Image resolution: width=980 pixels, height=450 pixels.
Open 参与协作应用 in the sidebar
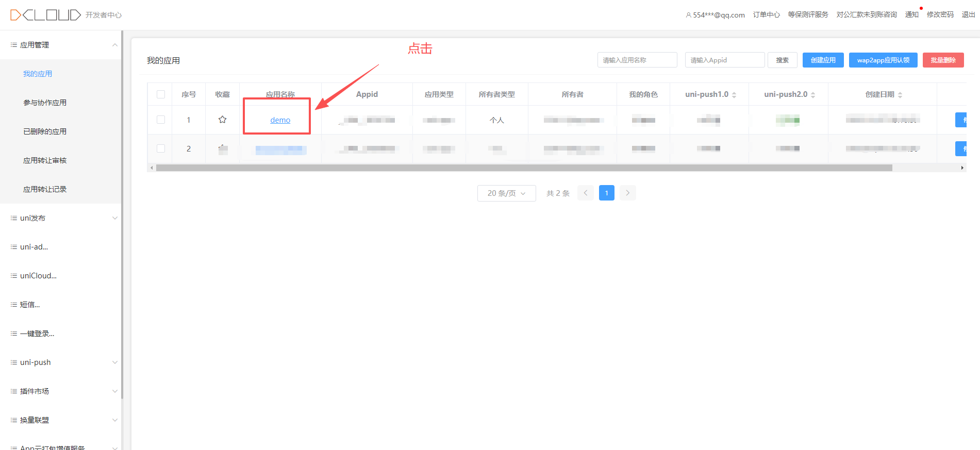click(x=45, y=103)
